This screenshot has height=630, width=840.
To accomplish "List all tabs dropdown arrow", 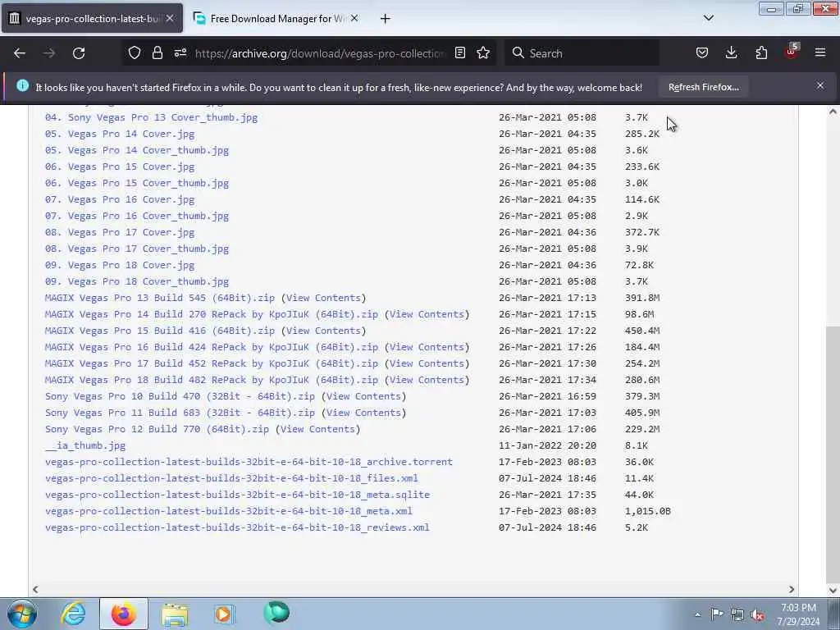I will point(708,18).
